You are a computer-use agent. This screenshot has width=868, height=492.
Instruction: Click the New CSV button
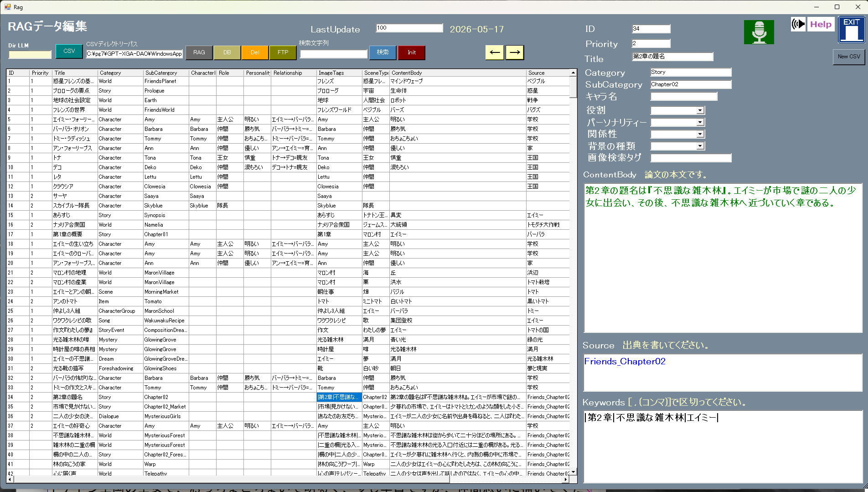click(x=849, y=57)
